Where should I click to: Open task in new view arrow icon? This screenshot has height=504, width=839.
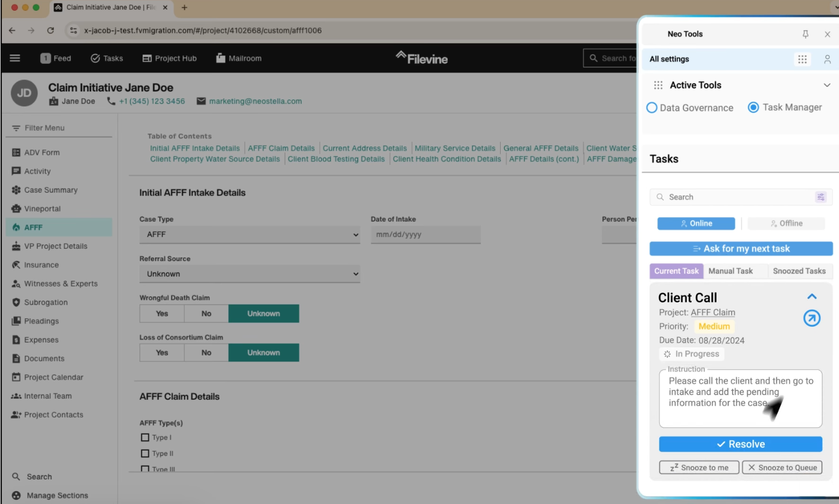click(812, 318)
